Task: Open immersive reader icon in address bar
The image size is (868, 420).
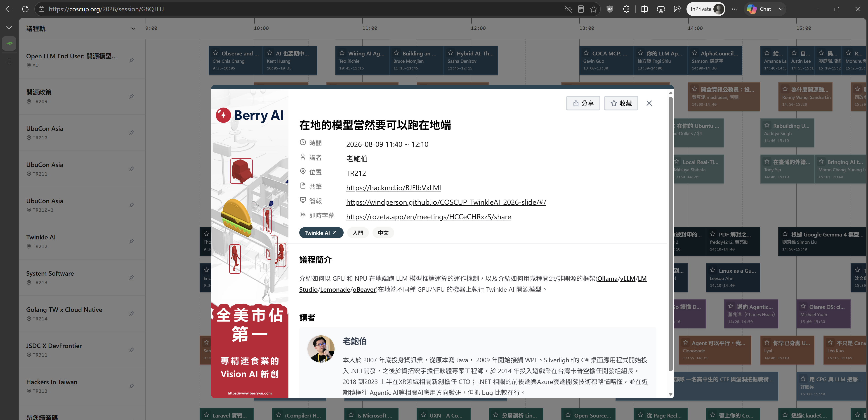Action: coord(581,9)
